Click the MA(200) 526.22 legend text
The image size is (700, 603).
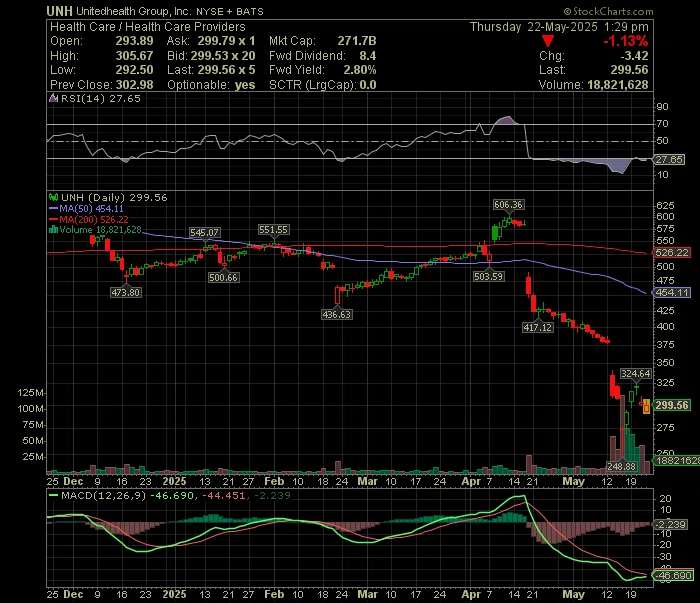(94, 220)
